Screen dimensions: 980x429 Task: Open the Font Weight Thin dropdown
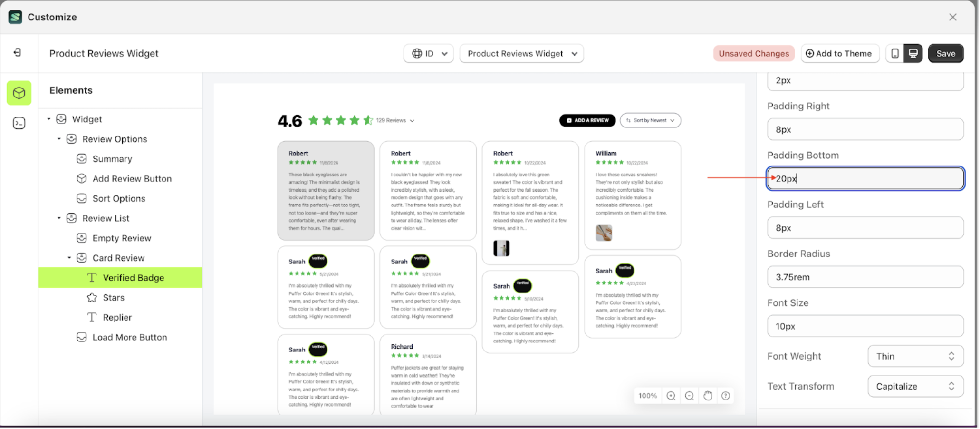tap(915, 356)
